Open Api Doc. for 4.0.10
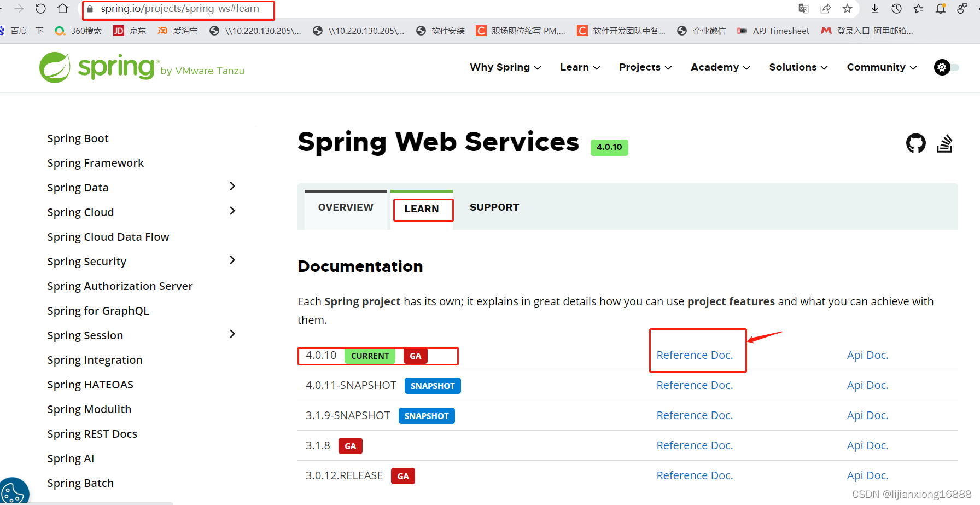Image resolution: width=980 pixels, height=505 pixels. (868, 355)
